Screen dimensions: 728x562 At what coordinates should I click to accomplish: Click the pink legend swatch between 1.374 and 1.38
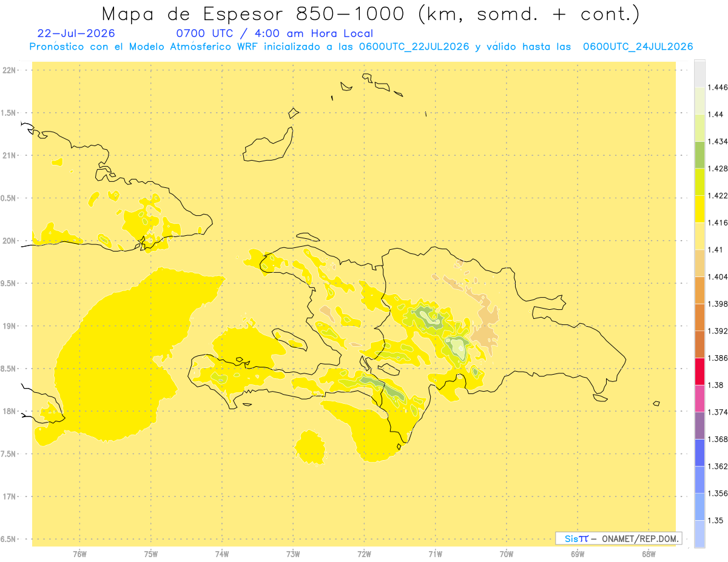point(699,398)
